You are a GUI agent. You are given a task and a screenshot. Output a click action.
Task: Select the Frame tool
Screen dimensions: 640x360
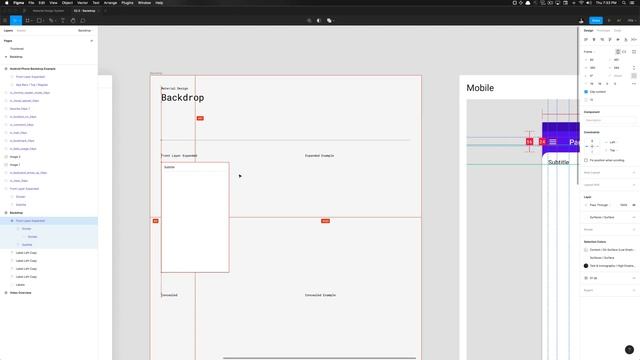(28, 20)
